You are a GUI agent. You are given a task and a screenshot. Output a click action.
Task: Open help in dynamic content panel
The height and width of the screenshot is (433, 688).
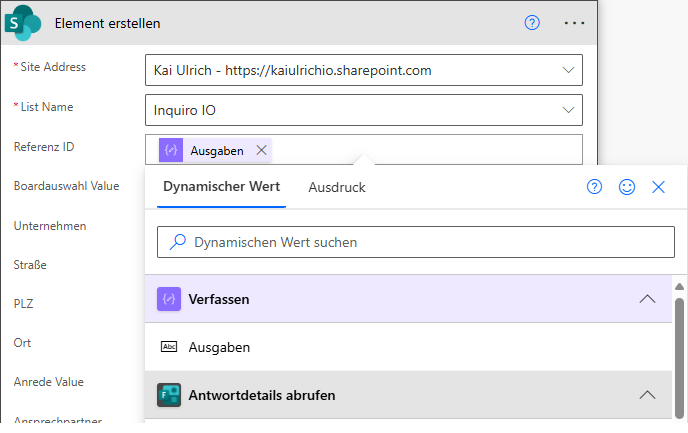pos(594,187)
